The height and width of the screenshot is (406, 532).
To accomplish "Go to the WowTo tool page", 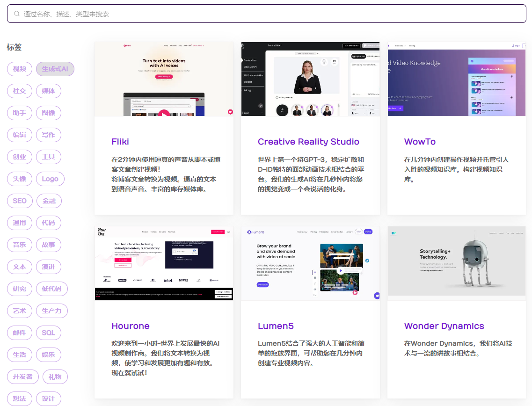I will pyautogui.click(x=420, y=142).
